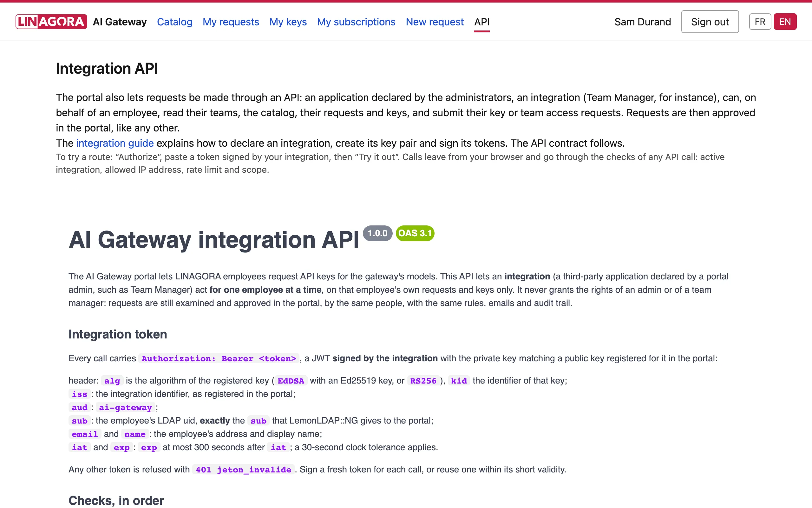Click the Sign out button

click(x=710, y=22)
